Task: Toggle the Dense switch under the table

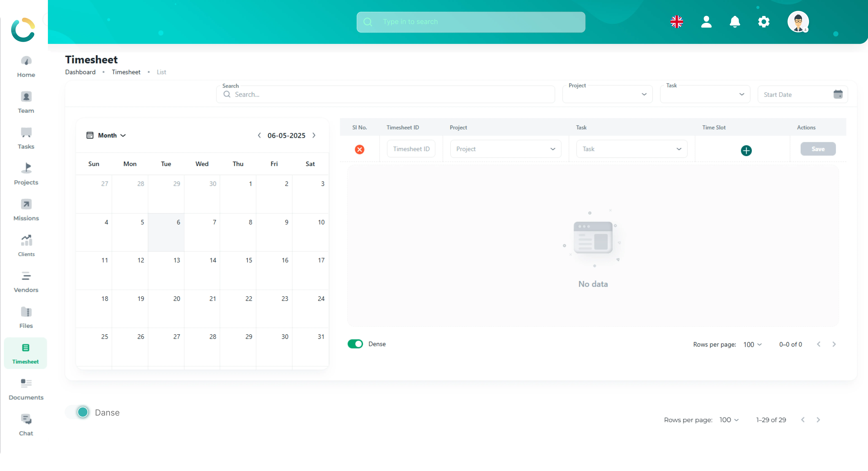Action: (355, 344)
